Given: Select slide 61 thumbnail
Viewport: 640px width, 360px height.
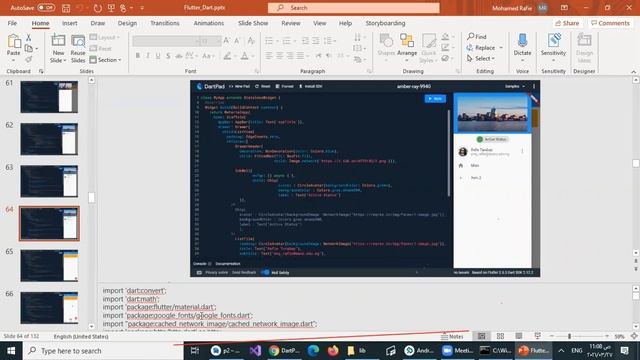Looking at the screenshot, I should 49,97.
